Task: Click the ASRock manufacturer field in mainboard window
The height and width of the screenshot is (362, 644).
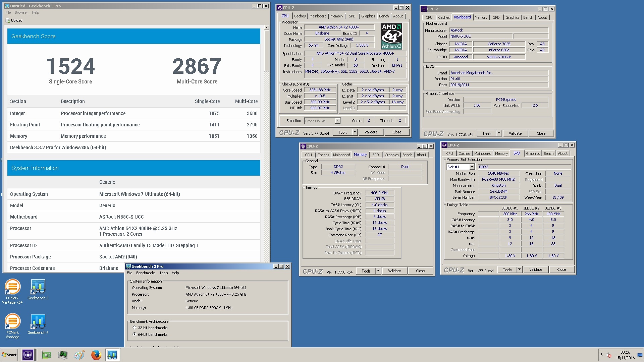Action: [x=499, y=30]
